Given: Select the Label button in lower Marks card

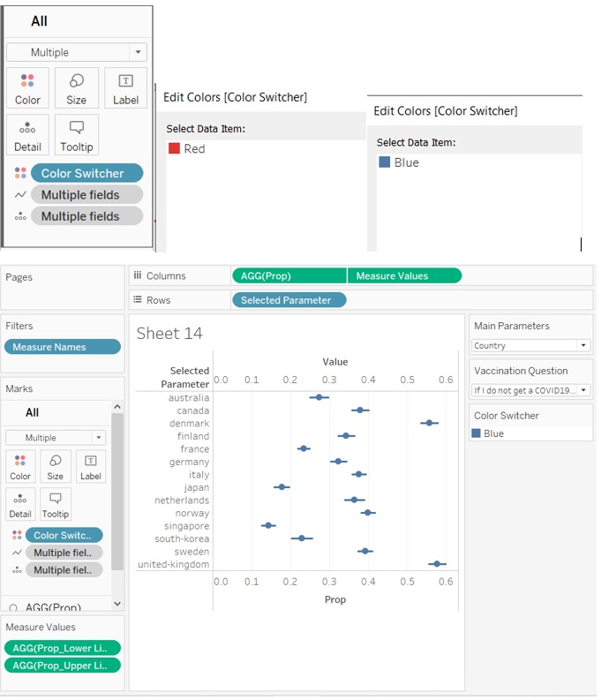Looking at the screenshot, I should coord(90,467).
